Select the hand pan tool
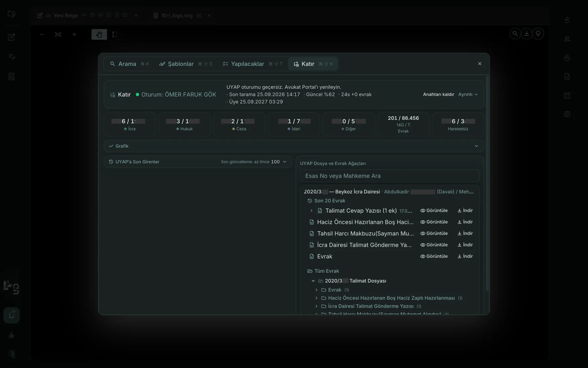588x368 pixels. click(99, 34)
